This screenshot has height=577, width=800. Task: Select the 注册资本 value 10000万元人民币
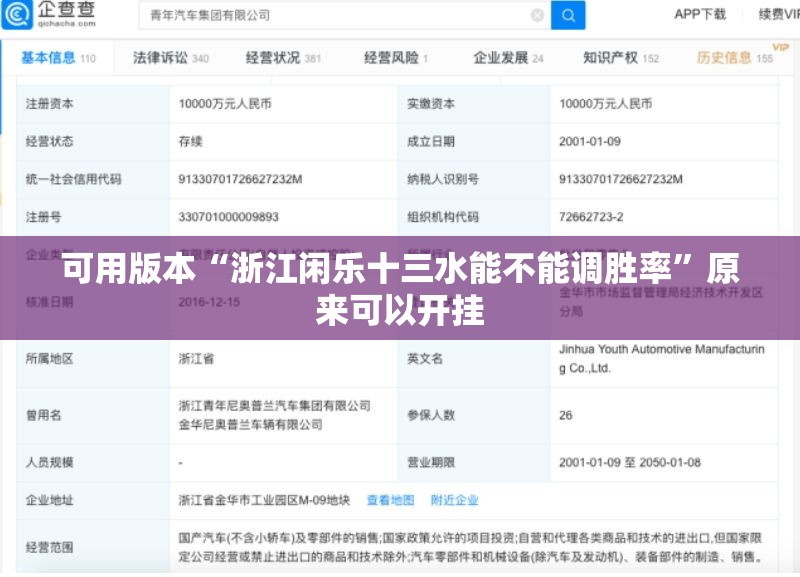coord(225,104)
